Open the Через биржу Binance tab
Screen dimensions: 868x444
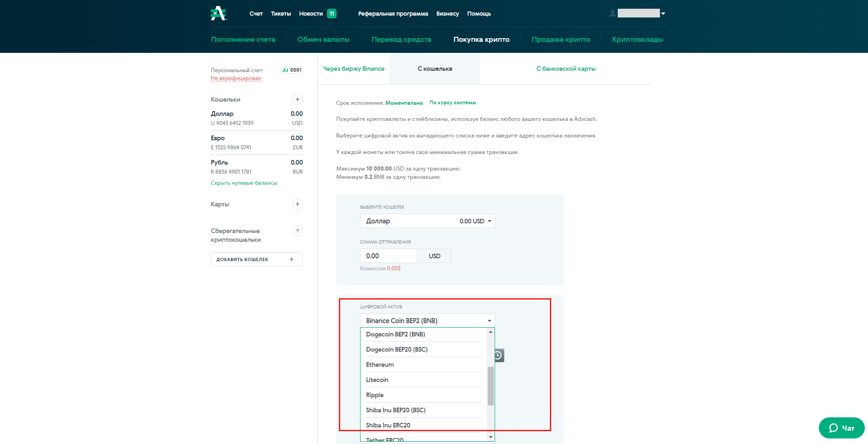point(354,69)
